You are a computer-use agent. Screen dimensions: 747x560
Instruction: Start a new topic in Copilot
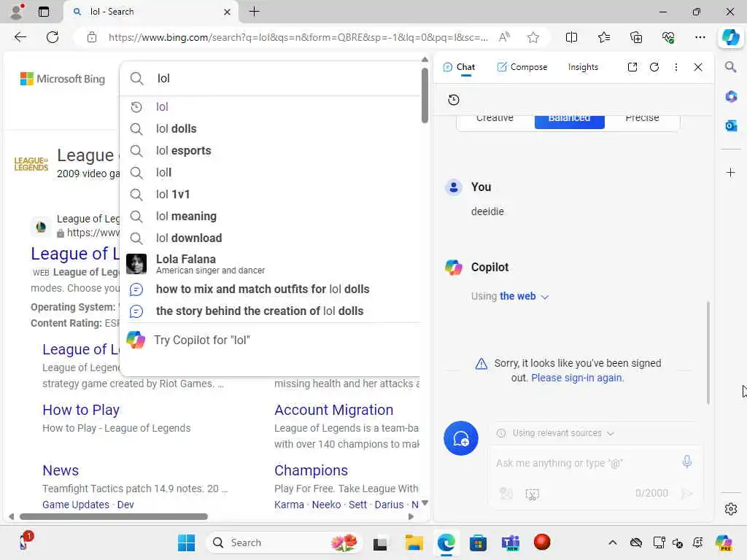coord(461,438)
